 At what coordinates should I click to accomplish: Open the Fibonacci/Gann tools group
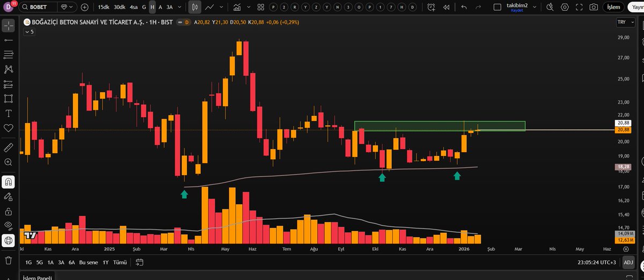9,55
